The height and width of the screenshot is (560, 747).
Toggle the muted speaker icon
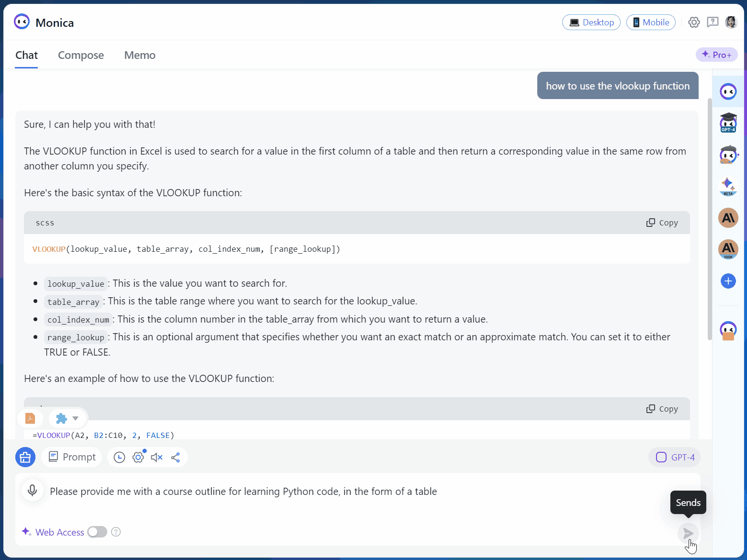pyautogui.click(x=157, y=458)
